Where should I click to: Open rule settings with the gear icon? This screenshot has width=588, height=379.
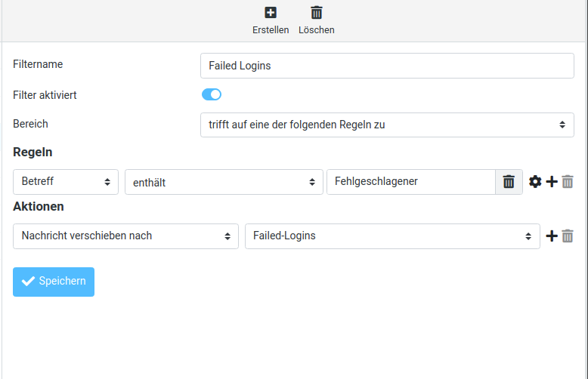click(535, 182)
